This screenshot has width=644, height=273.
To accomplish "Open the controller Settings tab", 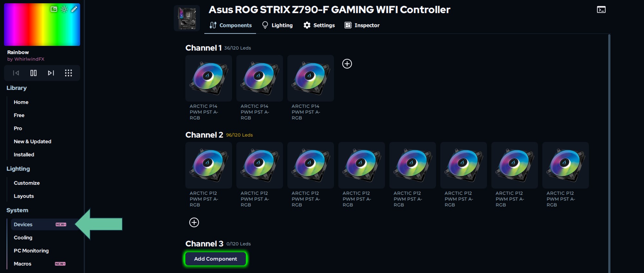I will click(319, 25).
